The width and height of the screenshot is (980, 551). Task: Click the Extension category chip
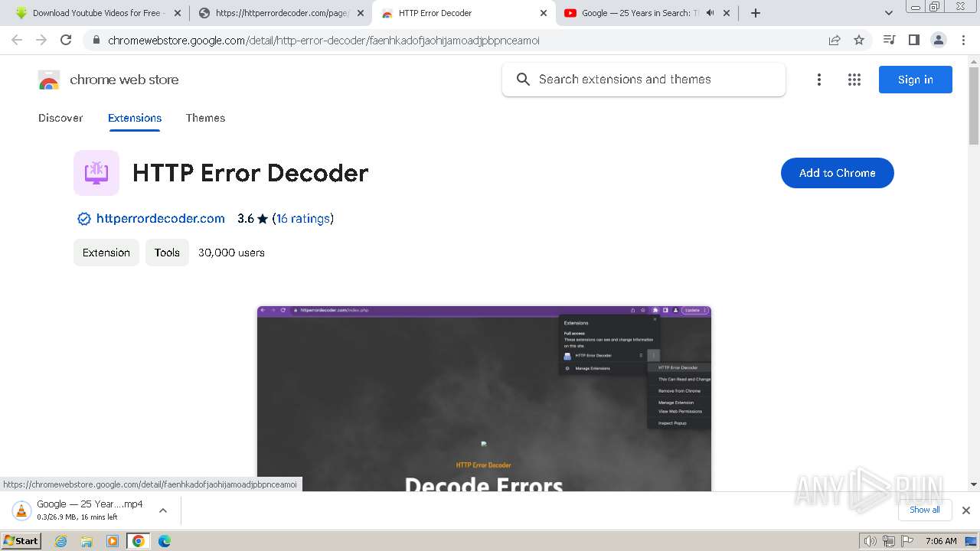point(106,253)
